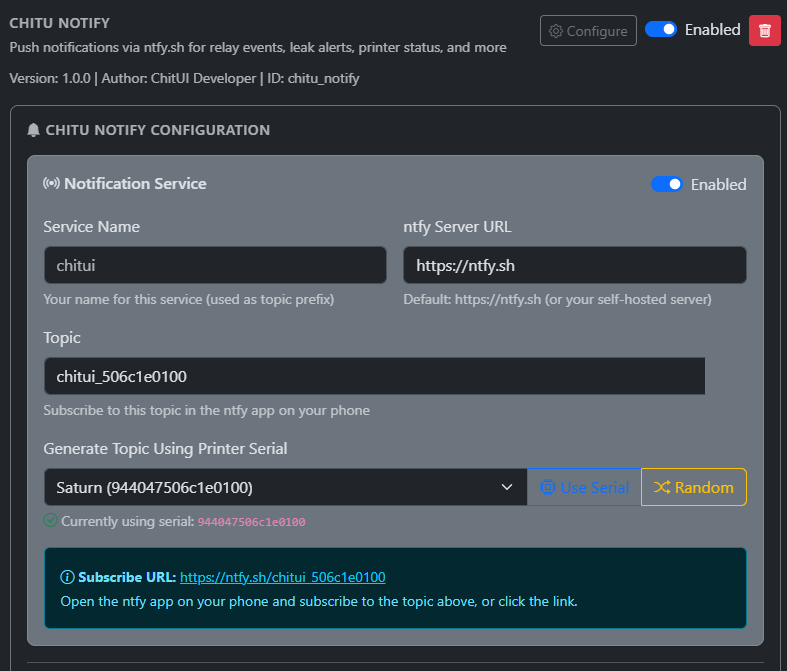
Task: Click the pink serial code 944047506c1e0100
Action: [x=251, y=522]
